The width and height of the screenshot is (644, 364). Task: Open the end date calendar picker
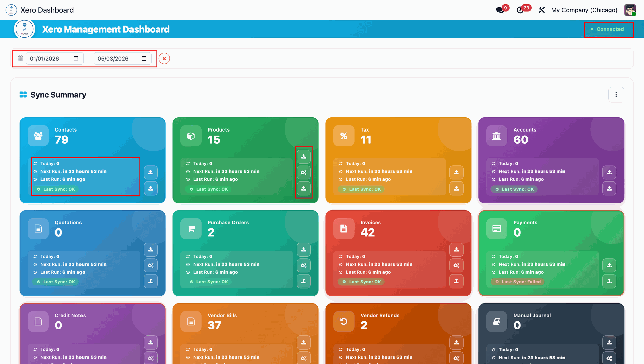144,58
